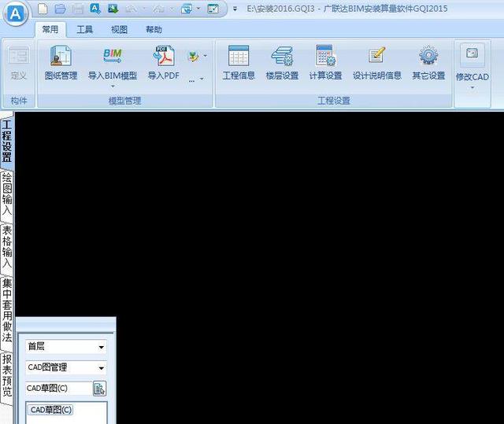The image size is (504, 424).
Task: Open 工程信息 project information
Action: coord(239,63)
